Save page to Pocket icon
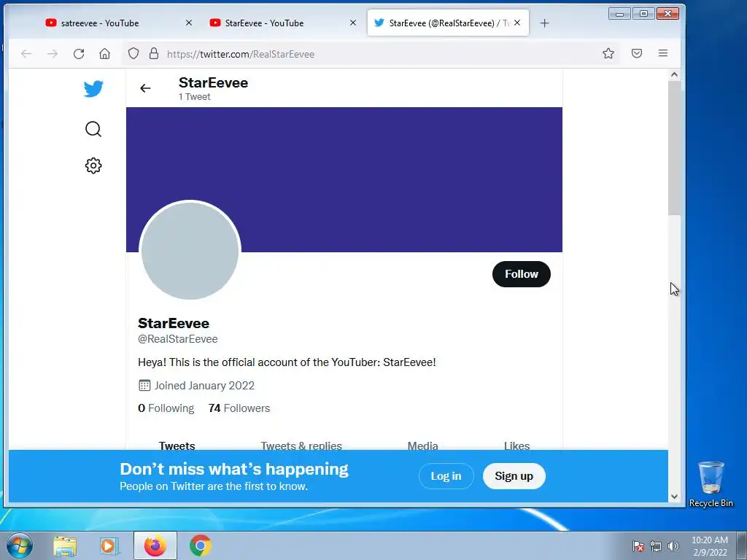Viewport: 747px width, 560px height. point(637,53)
